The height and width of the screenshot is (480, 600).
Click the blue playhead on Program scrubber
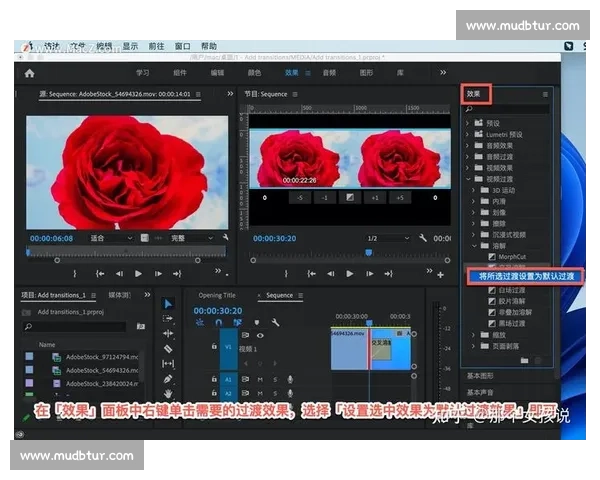click(369, 252)
